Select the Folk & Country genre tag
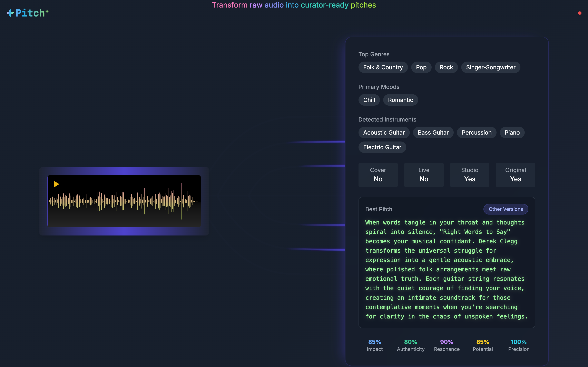This screenshot has width=588, height=367. point(383,67)
